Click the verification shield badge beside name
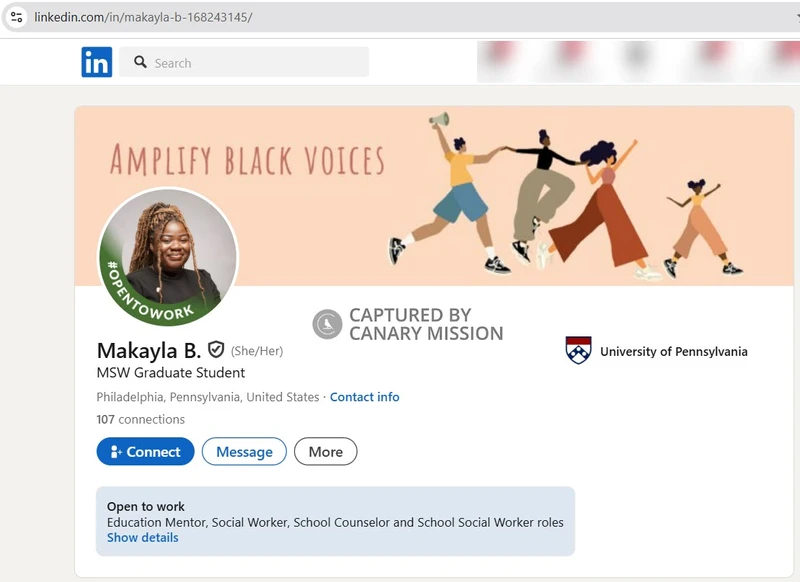 [216, 349]
